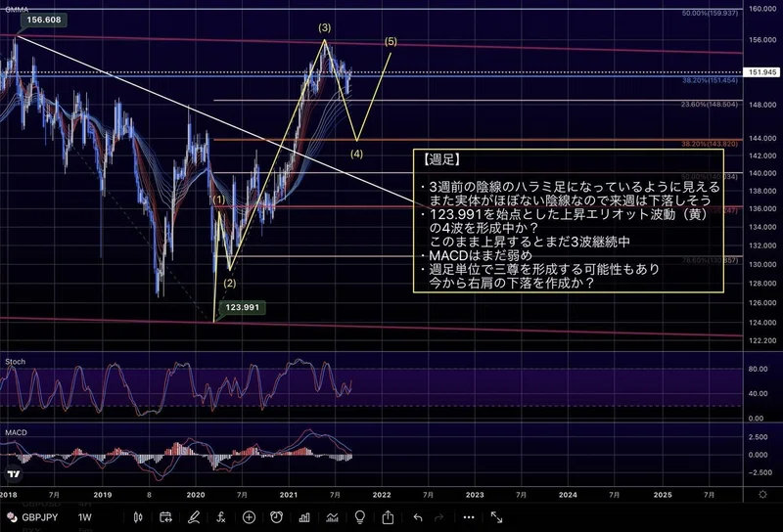This screenshot has height=532, width=783.
Task: Click the plus add-symbol compare icon
Action: (249, 517)
